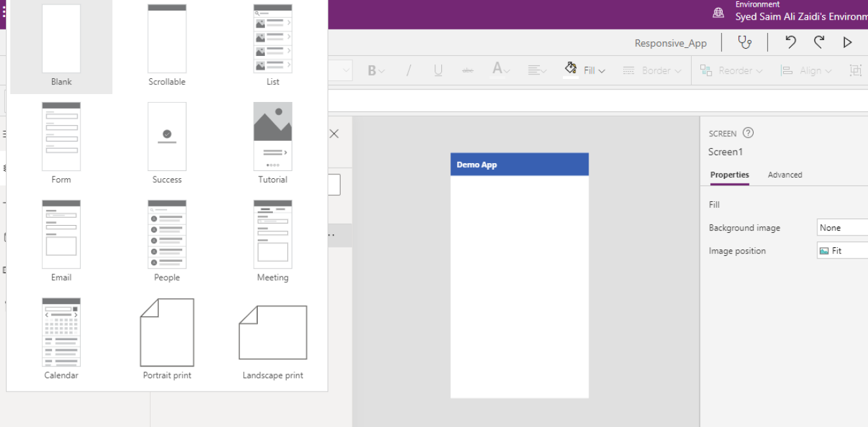The width and height of the screenshot is (868, 427).
Task: Close the screen template panel
Action: pyautogui.click(x=333, y=134)
